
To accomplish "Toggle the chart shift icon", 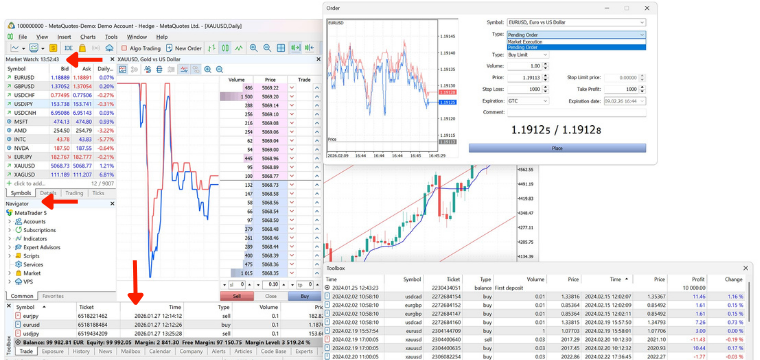I will 310,48.
